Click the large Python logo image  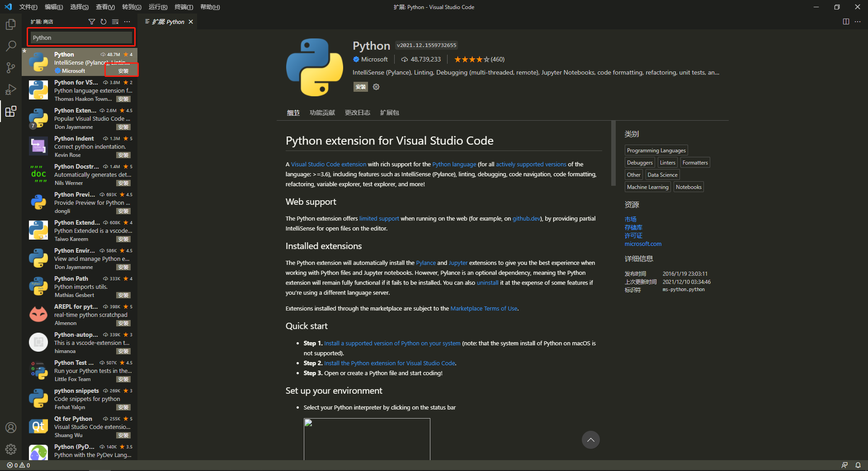pyautogui.click(x=315, y=67)
